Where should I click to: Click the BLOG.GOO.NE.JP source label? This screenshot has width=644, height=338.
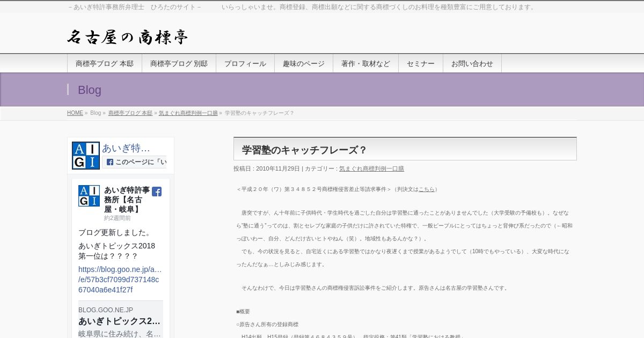tap(106, 310)
